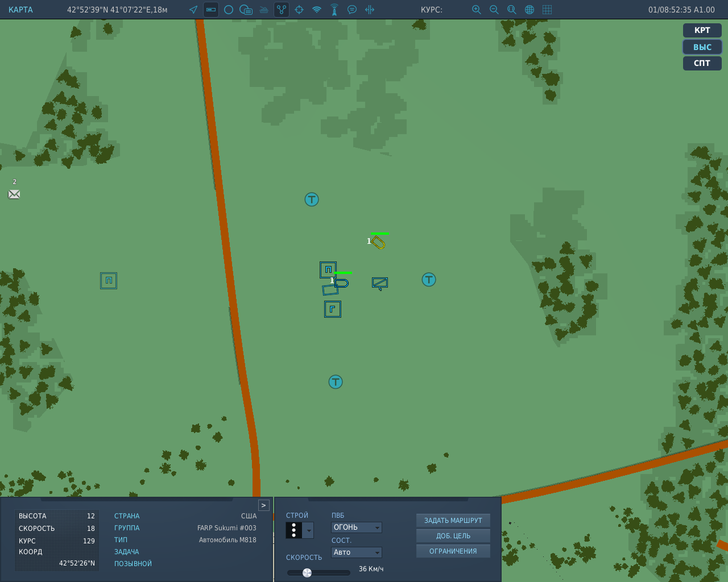Click the split arrows mirror icon
The width and height of the screenshot is (728, 582).
(x=370, y=10)
